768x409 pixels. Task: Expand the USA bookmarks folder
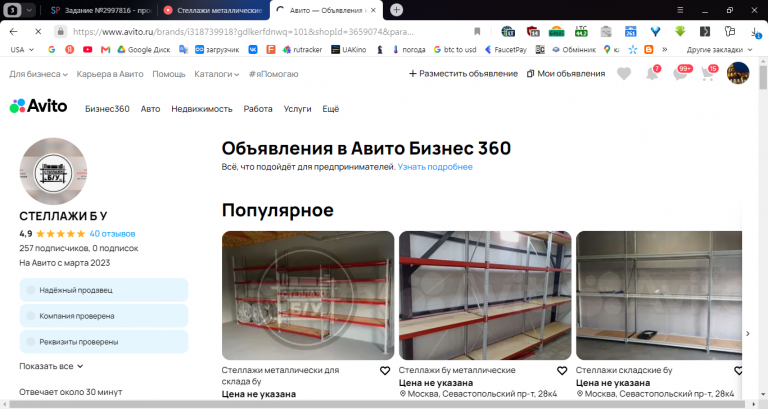point(22,49)
